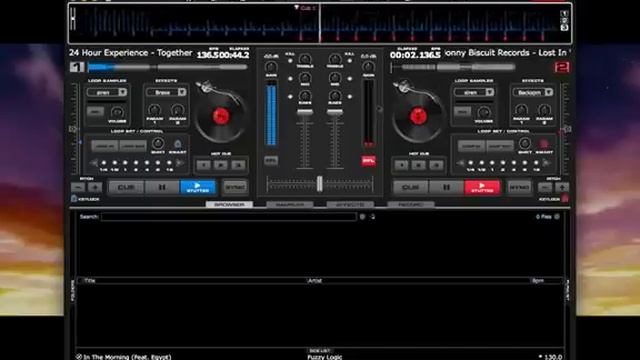This screenshot has height=360, width=640.
Task: Switch to the SAMPLER tab
Action: tap(290, 204)
